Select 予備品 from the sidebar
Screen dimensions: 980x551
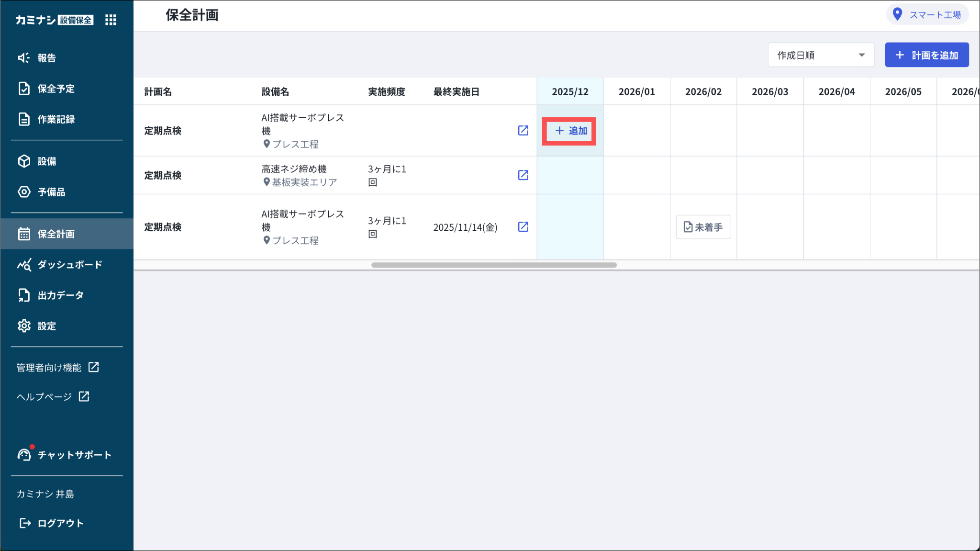click(x=51, y=192)
